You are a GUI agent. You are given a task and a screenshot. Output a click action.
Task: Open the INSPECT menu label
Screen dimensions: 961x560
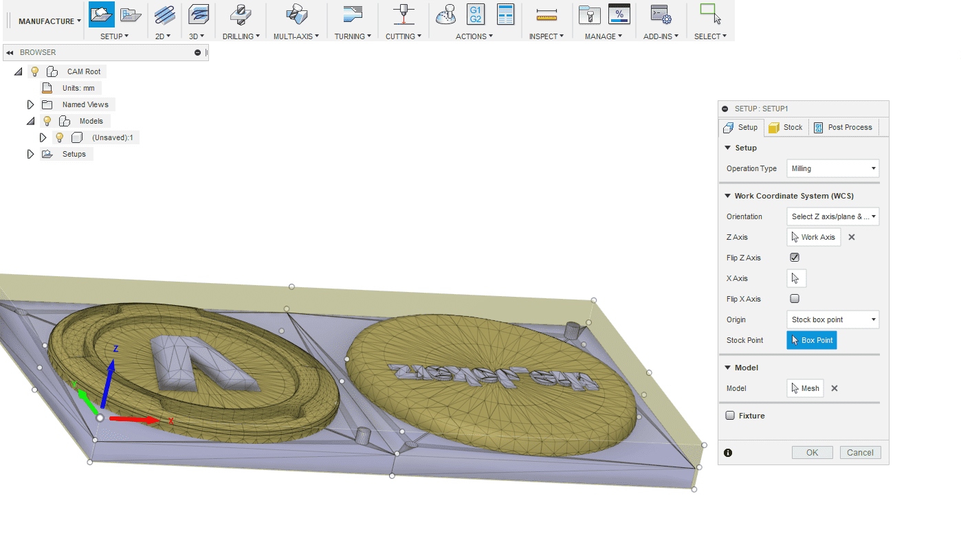pyautogui.click(x=546, y=36)
